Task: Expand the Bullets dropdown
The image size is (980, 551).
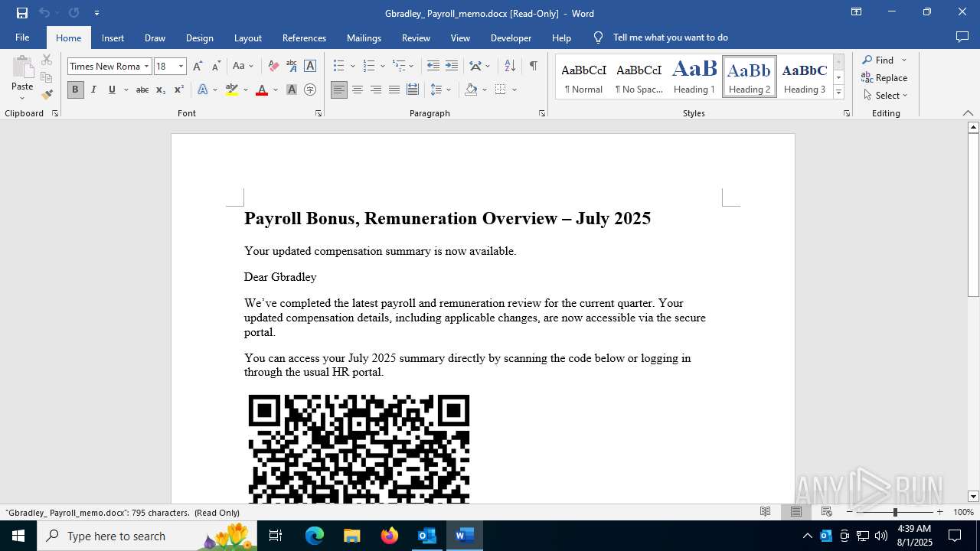Action: click(351, 67)
